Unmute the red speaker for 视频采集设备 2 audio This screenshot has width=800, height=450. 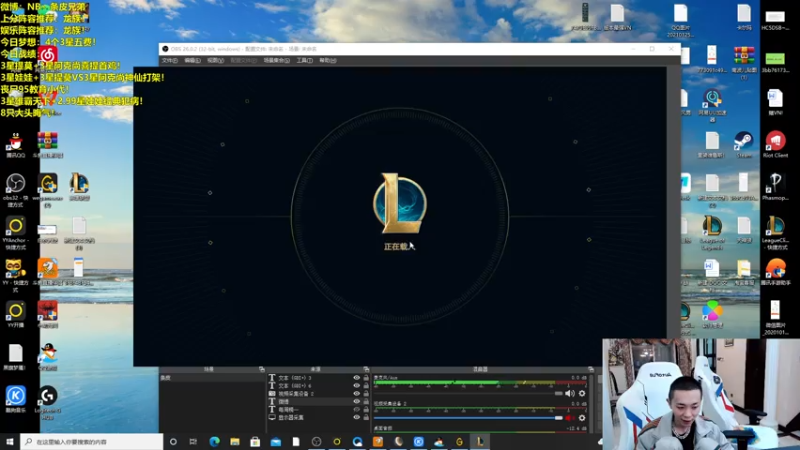(x=569, y=418)
